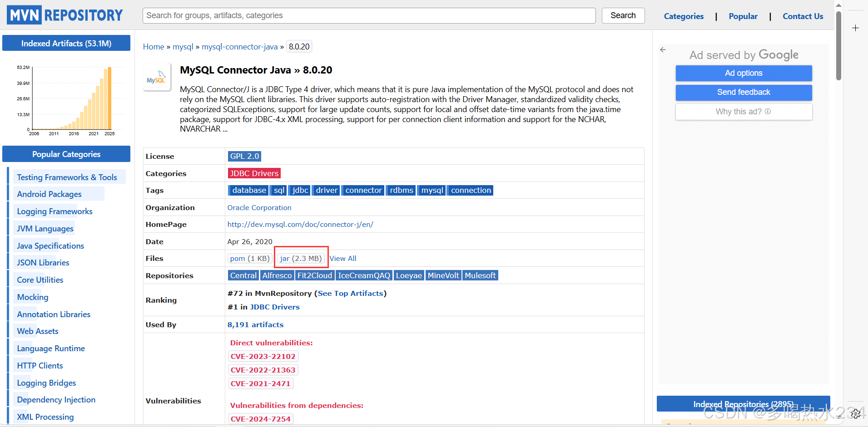Open the Categories menu item
The image size is (868, 427).
(x=684, y=16)
